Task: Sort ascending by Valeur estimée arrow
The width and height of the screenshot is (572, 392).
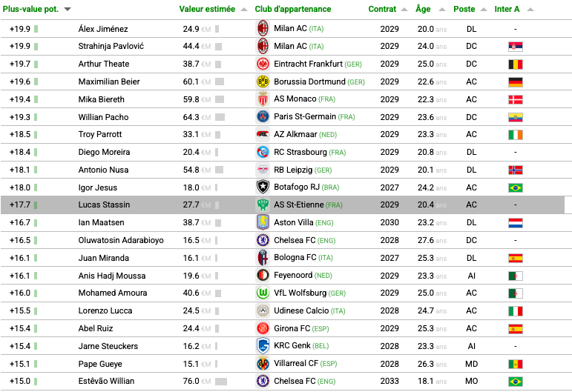Action: 244,10
